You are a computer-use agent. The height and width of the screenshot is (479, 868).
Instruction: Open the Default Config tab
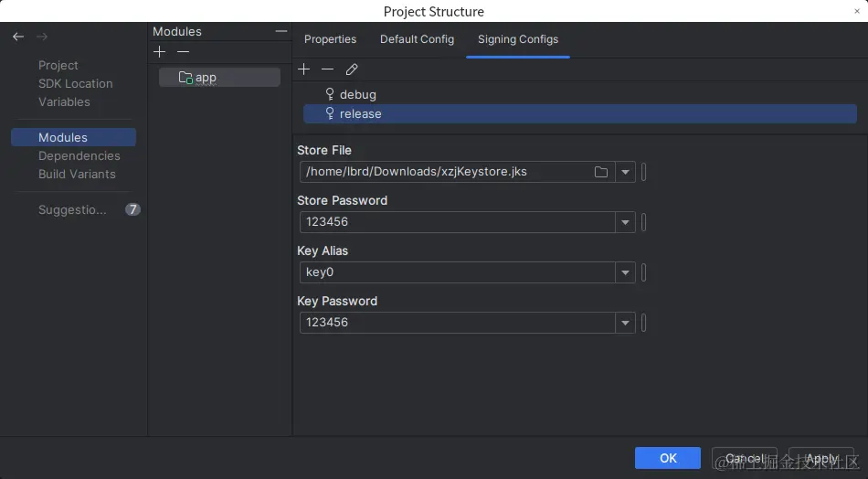click(x=417, y=39)
